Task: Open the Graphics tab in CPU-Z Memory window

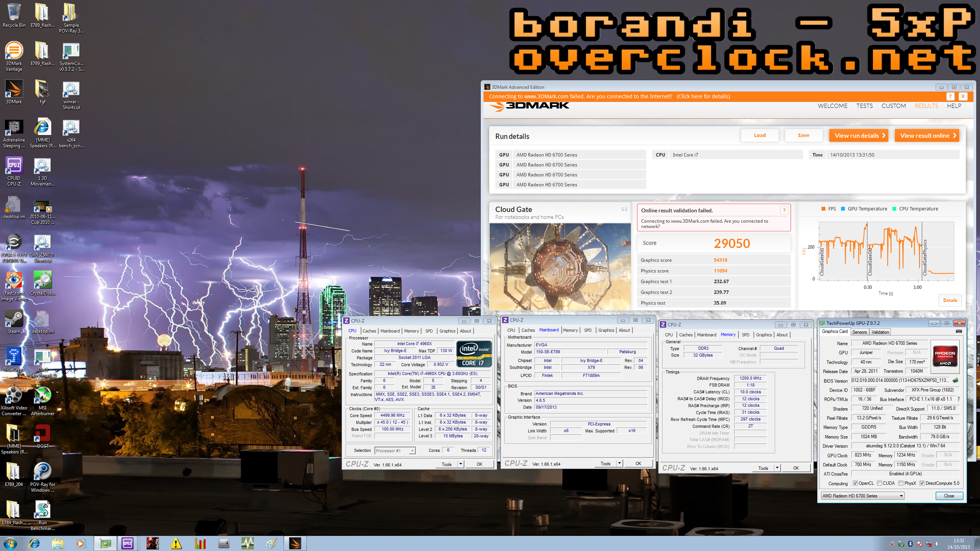Action: pos(764,335)
